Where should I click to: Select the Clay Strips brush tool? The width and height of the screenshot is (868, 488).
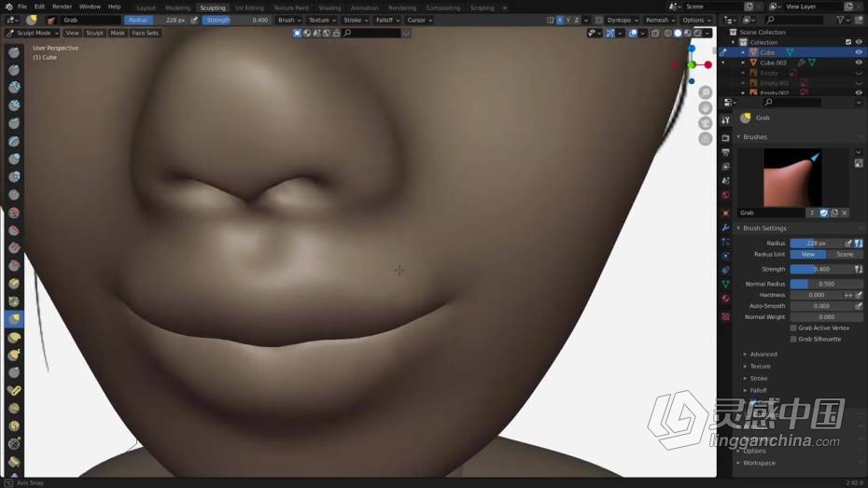pos(14,105)
